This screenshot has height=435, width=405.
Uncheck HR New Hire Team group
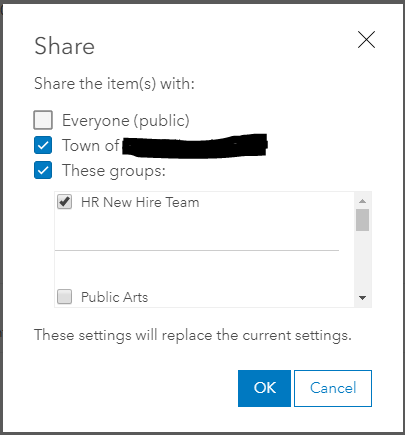[64, 202]
